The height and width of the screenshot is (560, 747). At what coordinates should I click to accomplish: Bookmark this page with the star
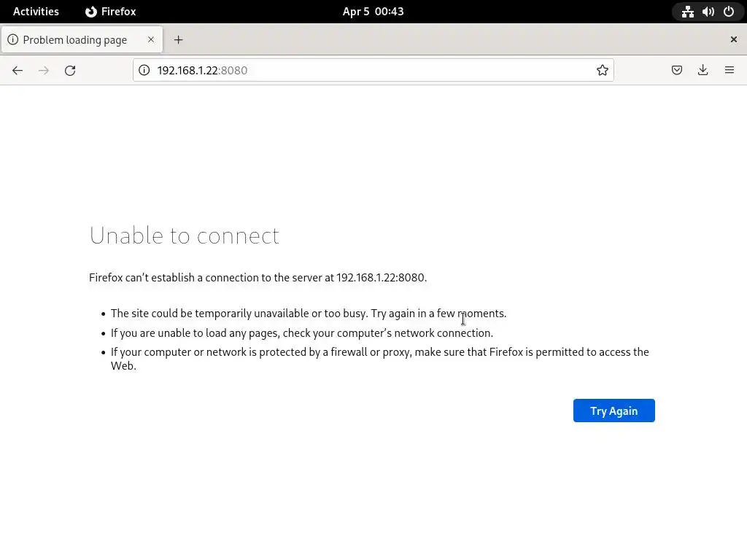tap(603, 70)
